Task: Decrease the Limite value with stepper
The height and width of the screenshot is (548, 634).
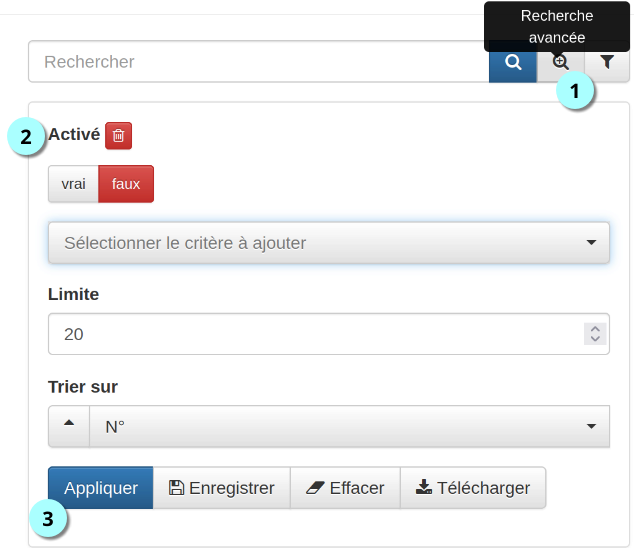Action: [596, 340]
